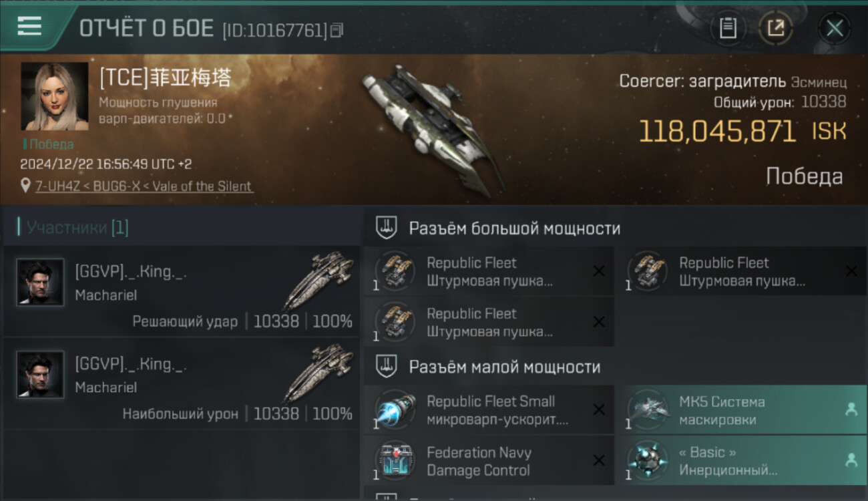868x501 pixels.
Task: Open the Наибольший урон King pilot portrait
Action: [40, 374]
